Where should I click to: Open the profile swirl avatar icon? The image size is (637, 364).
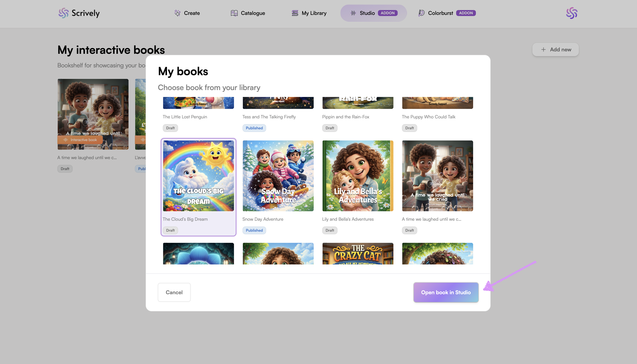(x=571, y=13)
